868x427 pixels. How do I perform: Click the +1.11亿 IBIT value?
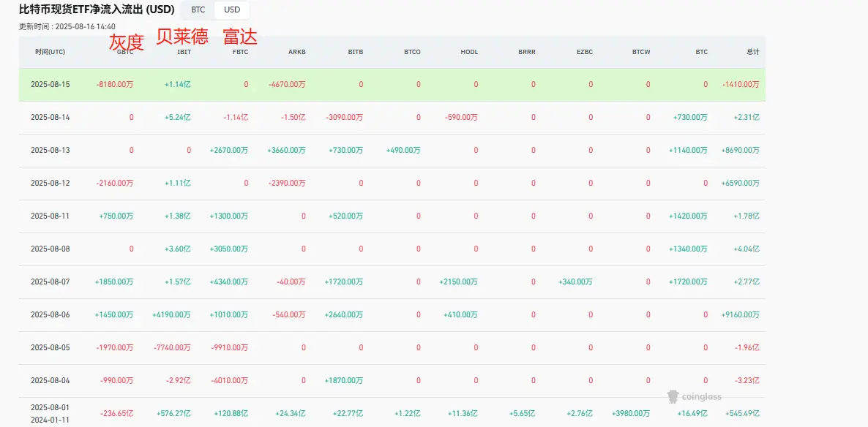click(178, 183)
